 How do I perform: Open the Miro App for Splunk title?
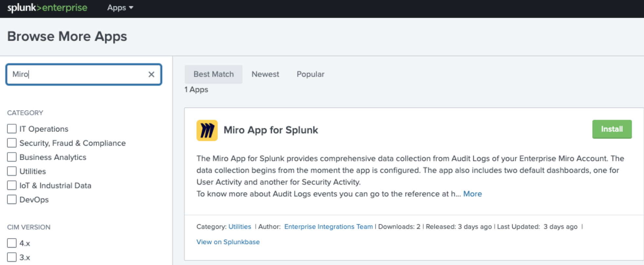tap(271, 130)
